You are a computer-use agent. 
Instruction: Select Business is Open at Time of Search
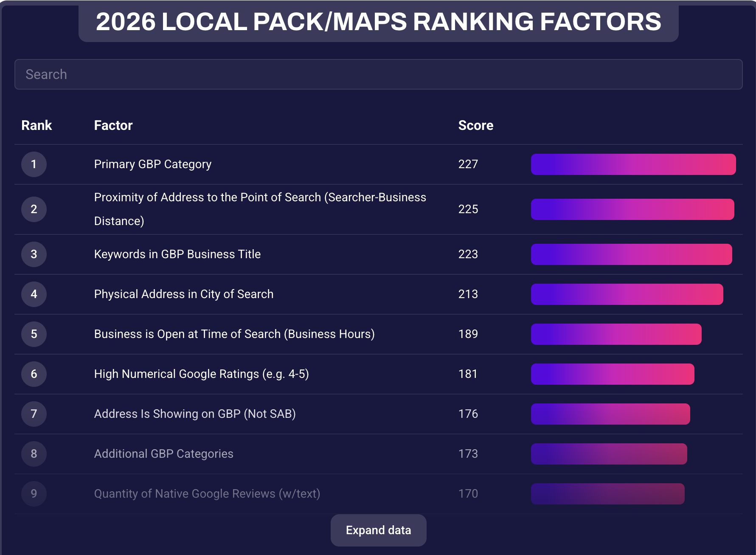tap(234, 334)
